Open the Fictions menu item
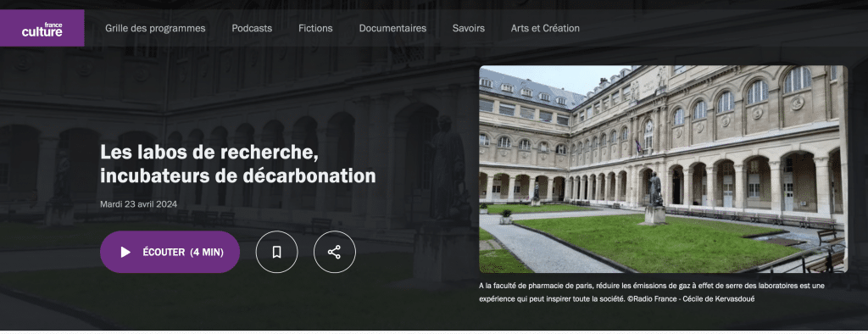The height and width of the screenshot is (334, 868). 315,28
